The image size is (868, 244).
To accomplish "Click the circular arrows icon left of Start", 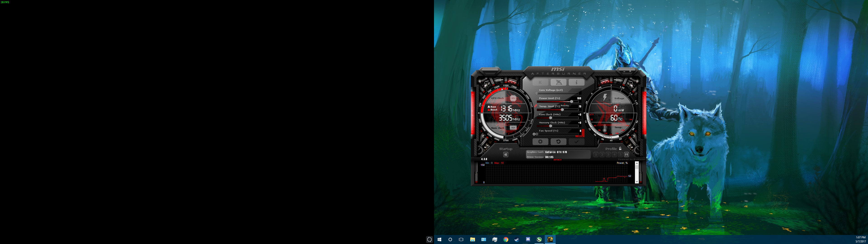I will [x=429, y=240].
